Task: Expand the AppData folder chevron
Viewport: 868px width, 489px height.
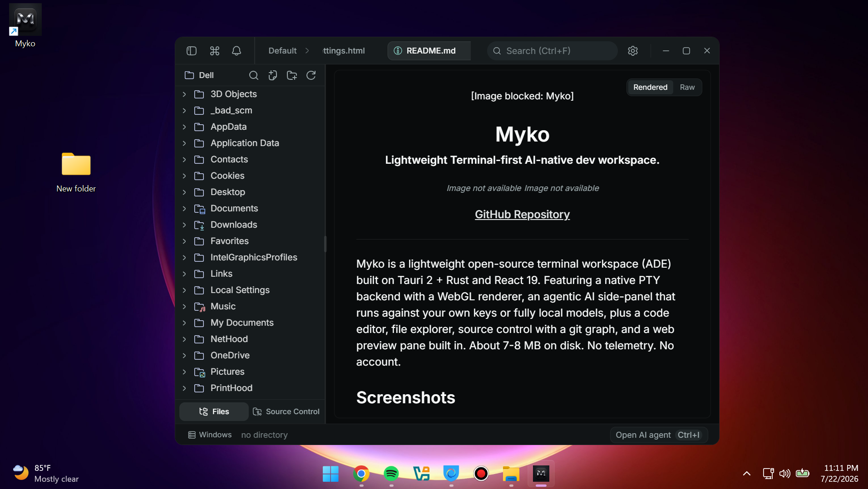Action: [x=184, y=127]
